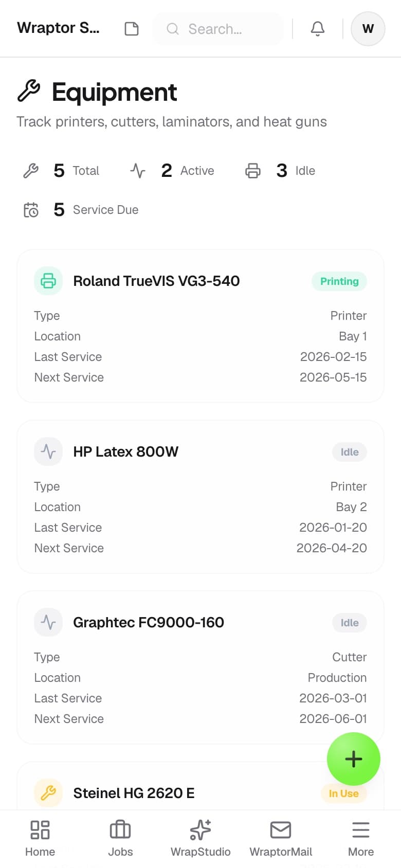
Task: Click the document icon next to Wraptor title
Action: click(x=132, y=29)
